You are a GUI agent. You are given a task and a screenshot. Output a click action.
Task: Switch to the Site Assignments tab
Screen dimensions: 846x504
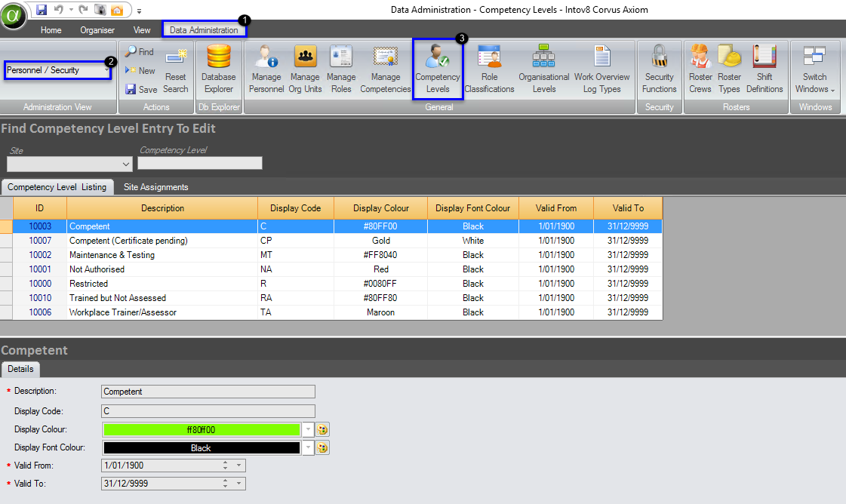(x=155, y=187)
